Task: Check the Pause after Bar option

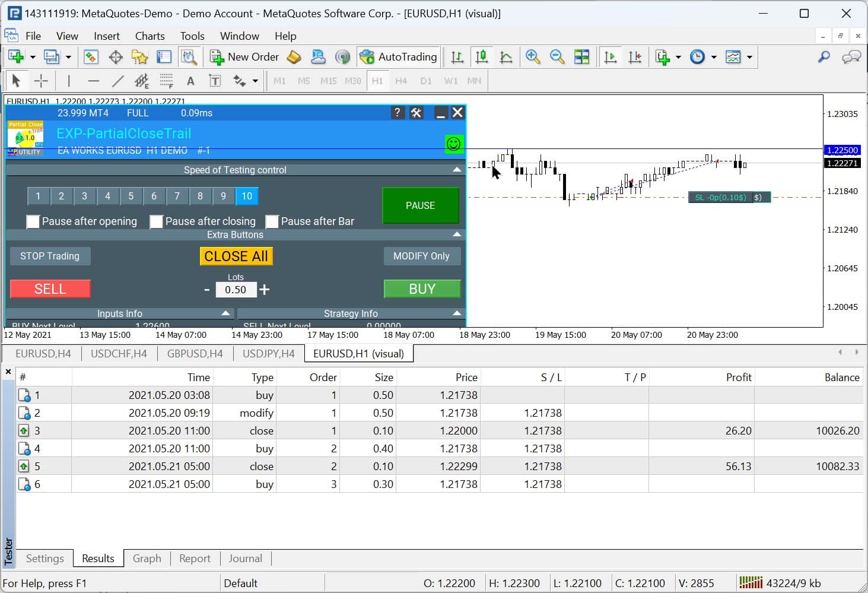Action: pyautogui.click(x=272, y=221)
